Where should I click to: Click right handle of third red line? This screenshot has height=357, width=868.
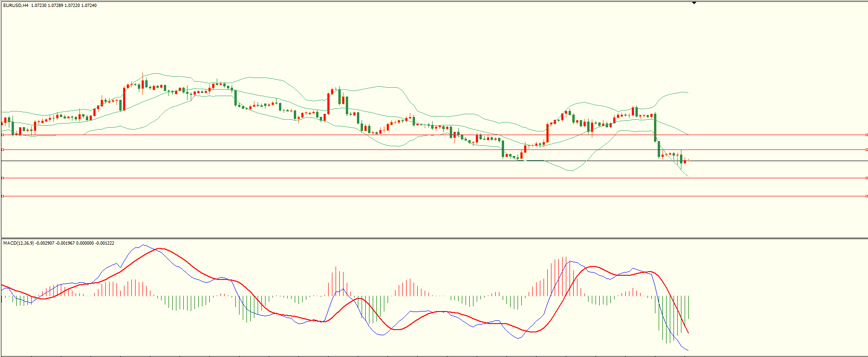click(866, 178)
